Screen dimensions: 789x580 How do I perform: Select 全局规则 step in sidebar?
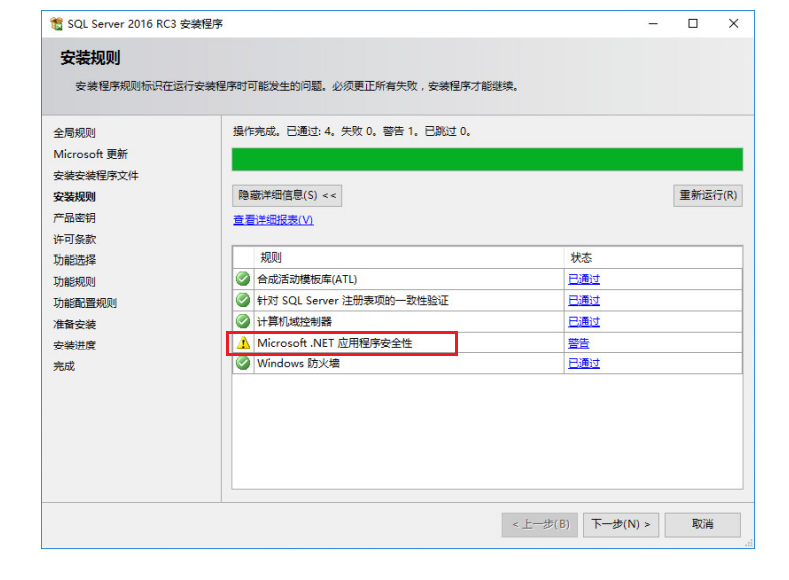click(74, 133)
